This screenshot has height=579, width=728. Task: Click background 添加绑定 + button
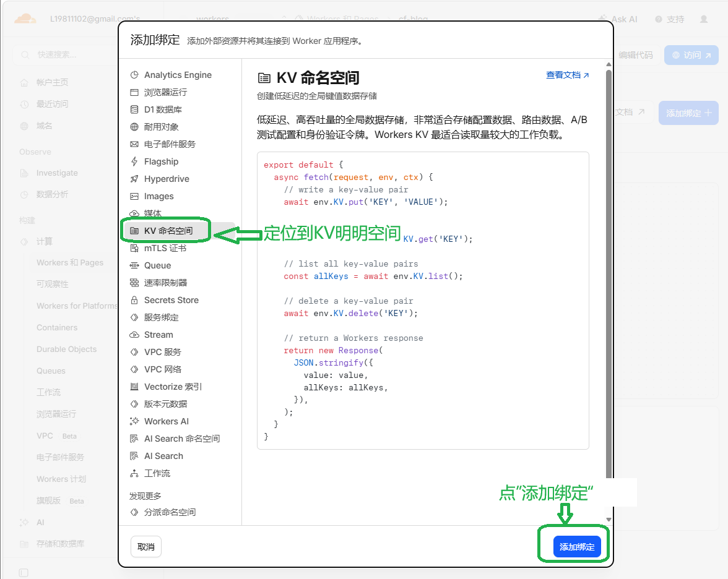(x=688, y=113)
